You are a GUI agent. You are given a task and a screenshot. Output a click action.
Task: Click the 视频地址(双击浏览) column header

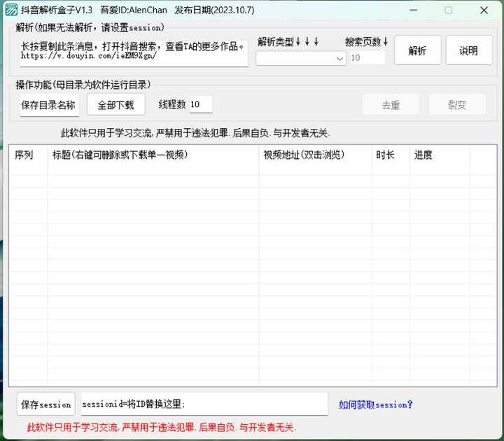(x=315, y=155)
